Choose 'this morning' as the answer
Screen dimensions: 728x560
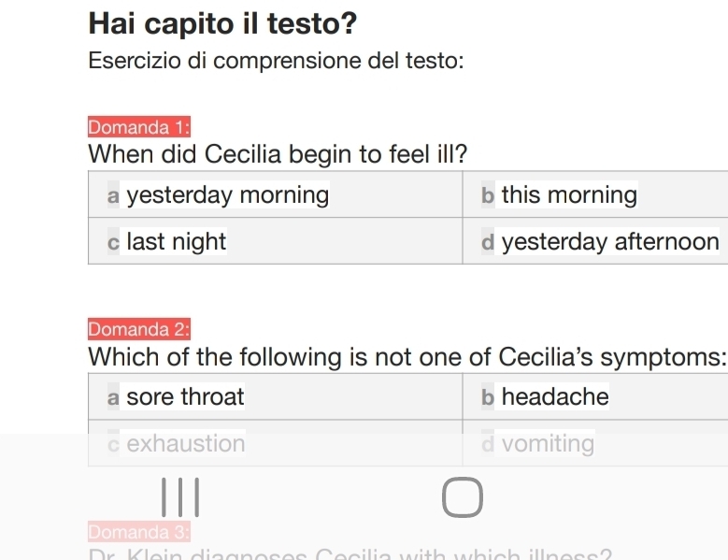pos(569,195)
